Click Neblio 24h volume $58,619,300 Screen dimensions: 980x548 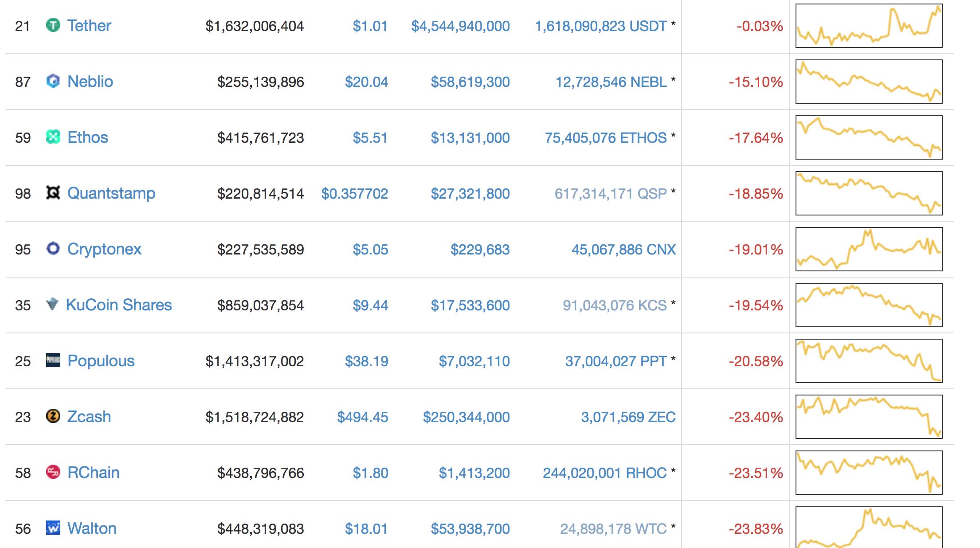click(x=470, y=82)
